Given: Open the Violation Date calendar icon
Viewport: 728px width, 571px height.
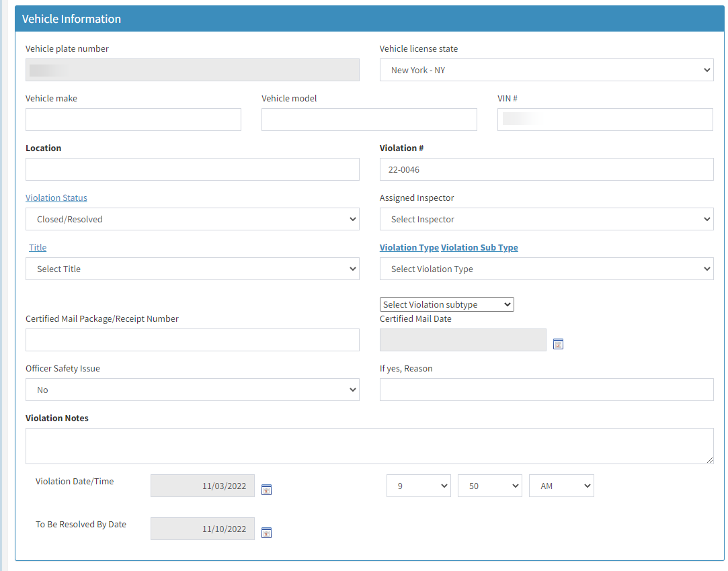Looking at the screenshot, I should 266,490.
